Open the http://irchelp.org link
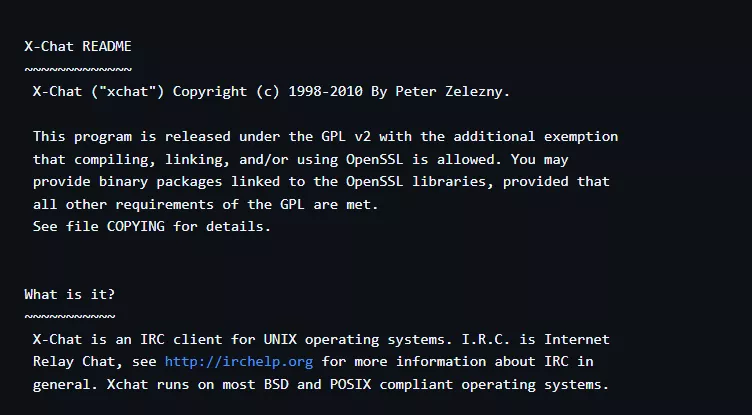 (239, 362)
